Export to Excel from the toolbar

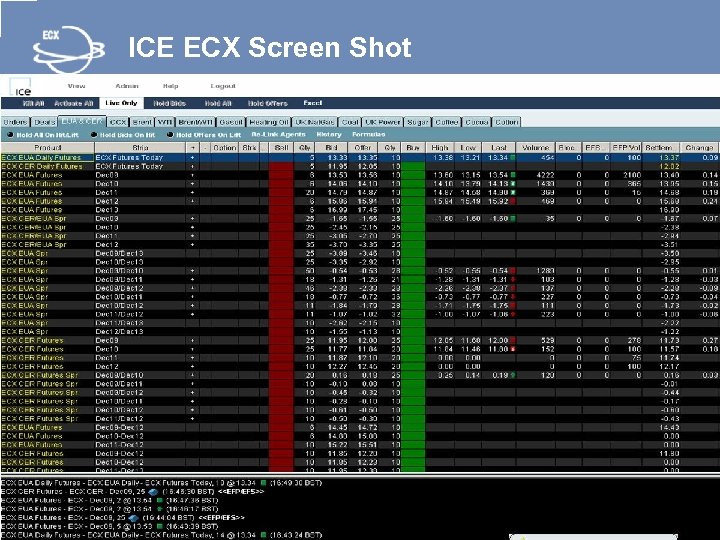click(313, 103)
